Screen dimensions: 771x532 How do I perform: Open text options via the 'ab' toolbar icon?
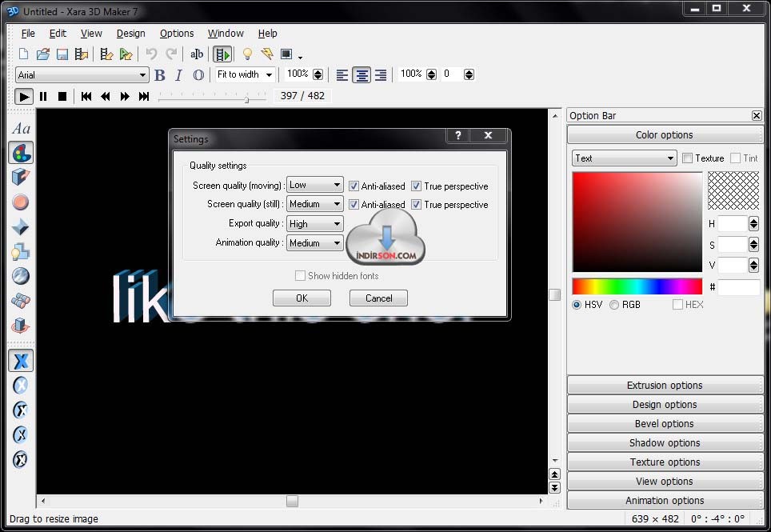(x=197, y=54)
